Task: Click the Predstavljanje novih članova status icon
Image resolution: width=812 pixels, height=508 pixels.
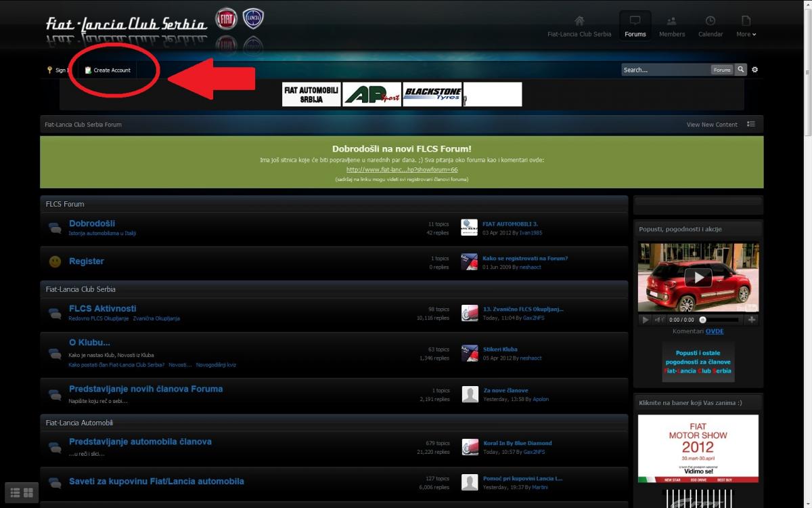Action: click(55, 394)
